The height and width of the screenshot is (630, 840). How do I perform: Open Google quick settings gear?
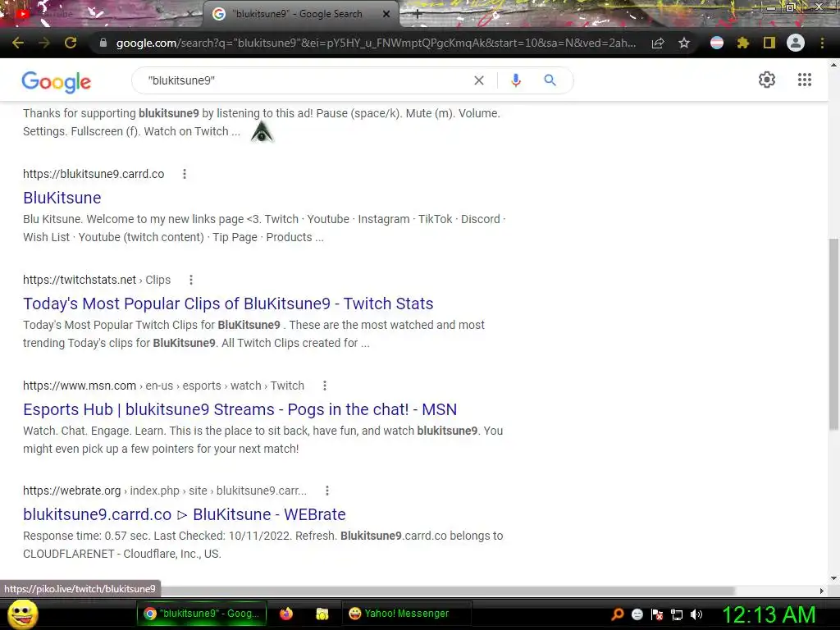point(767,80)
